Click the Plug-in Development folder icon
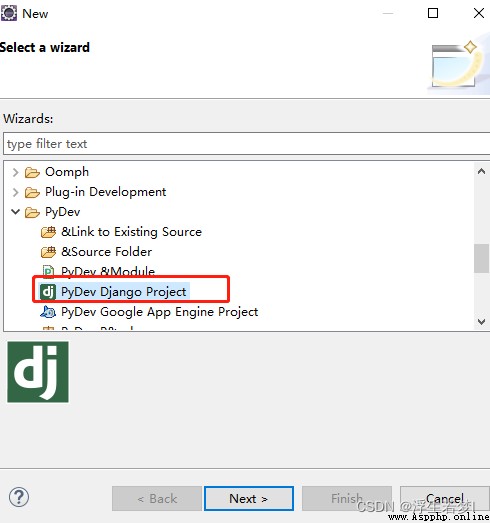This screenshot has height=523, width=490. (32, 192)
